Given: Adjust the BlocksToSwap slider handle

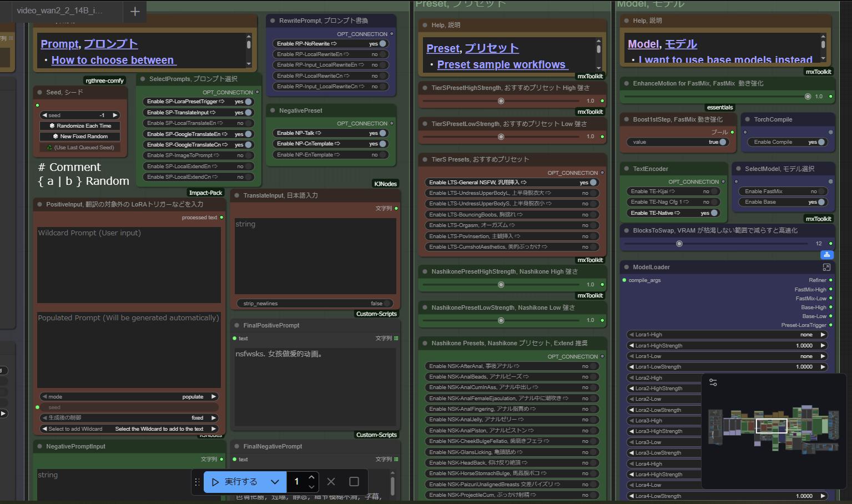Looking at the screenshot, I should click(x=679, y=244).
